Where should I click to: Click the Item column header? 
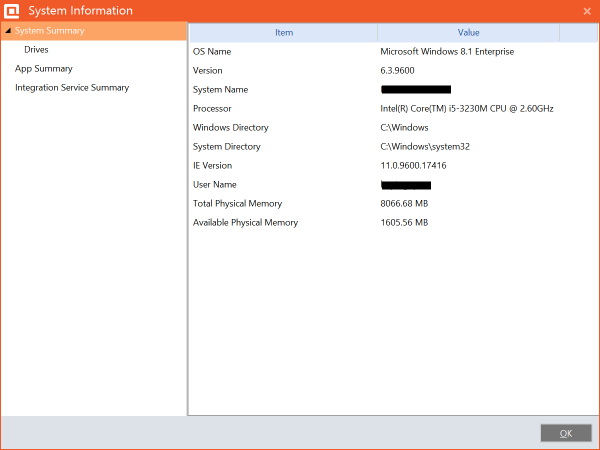click(284, 33)
